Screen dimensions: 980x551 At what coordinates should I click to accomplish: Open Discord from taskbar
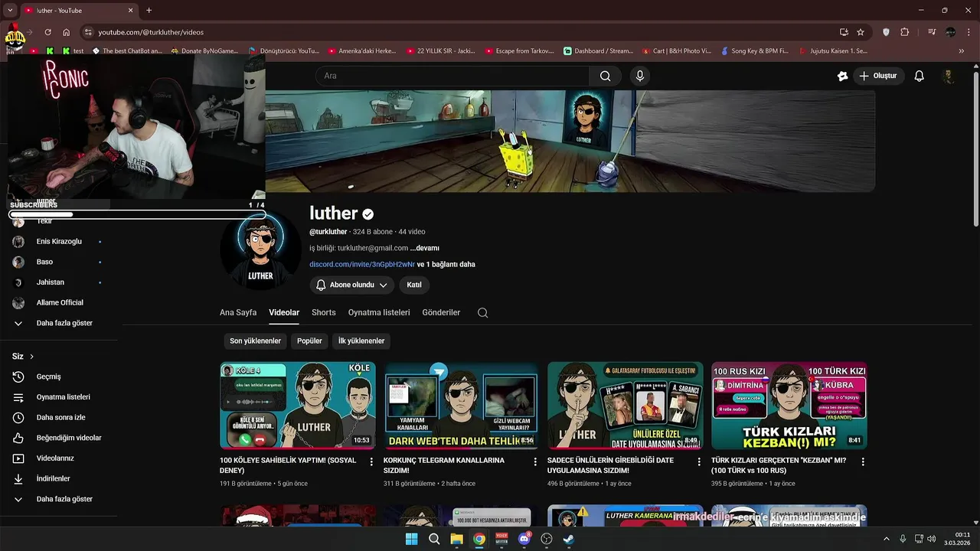(x=524, y=539)
